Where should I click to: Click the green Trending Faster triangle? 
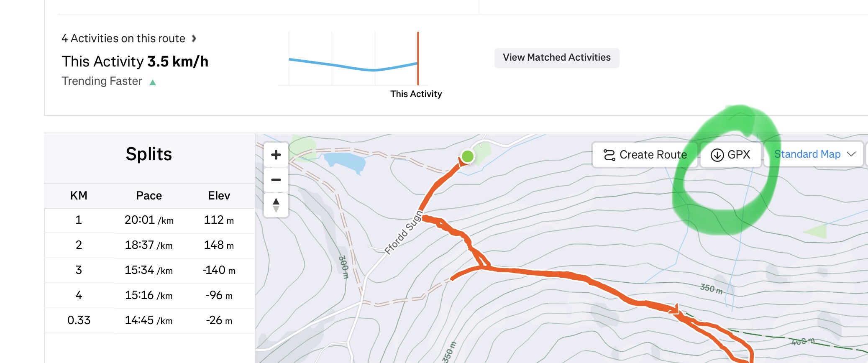[x=153, y=82]
